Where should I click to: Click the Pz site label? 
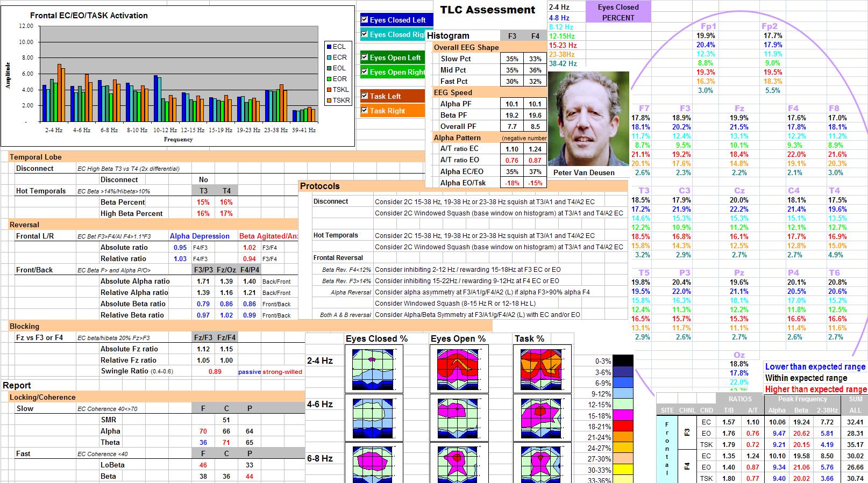[x=739, y=273]
